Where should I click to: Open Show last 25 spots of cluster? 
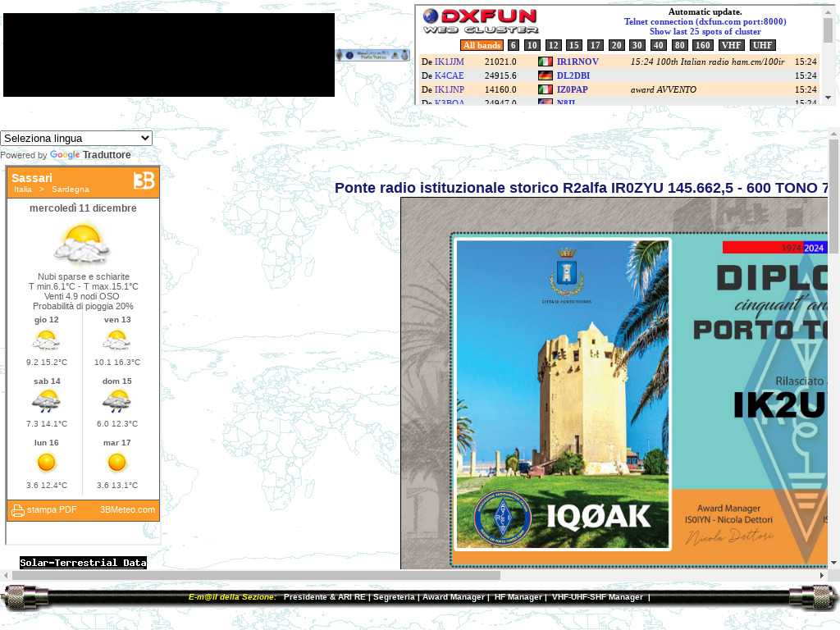(705, 32)
